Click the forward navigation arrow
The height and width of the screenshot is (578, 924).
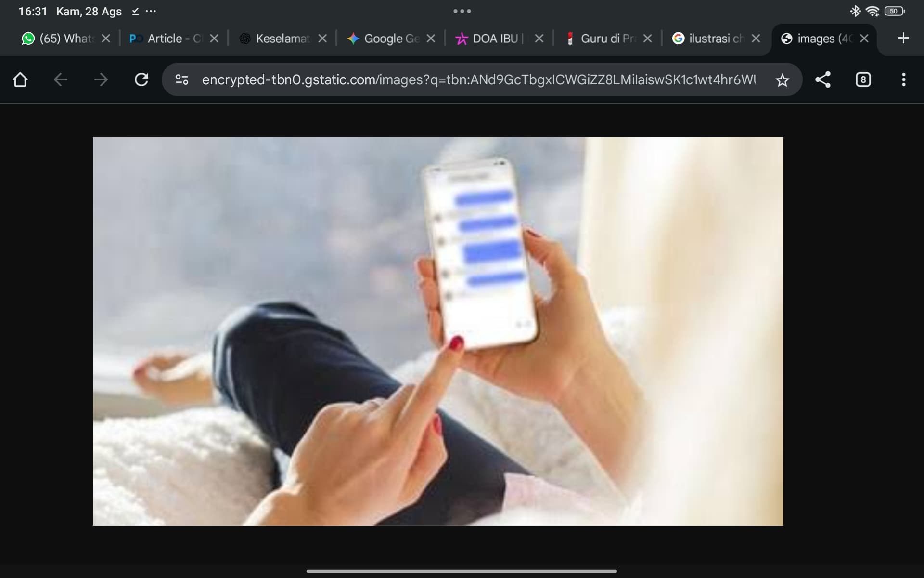click(101, 79)
